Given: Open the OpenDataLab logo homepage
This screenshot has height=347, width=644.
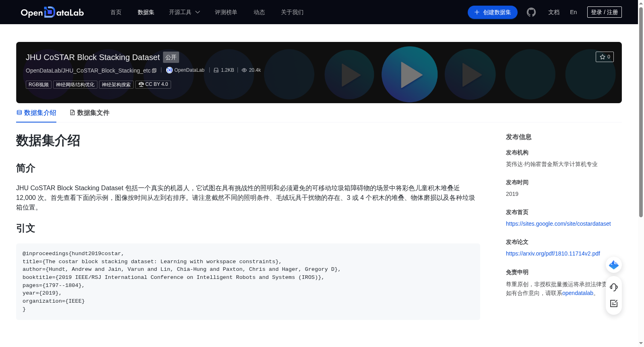Looking at the screenshot, I should click(x=52, y=12).
